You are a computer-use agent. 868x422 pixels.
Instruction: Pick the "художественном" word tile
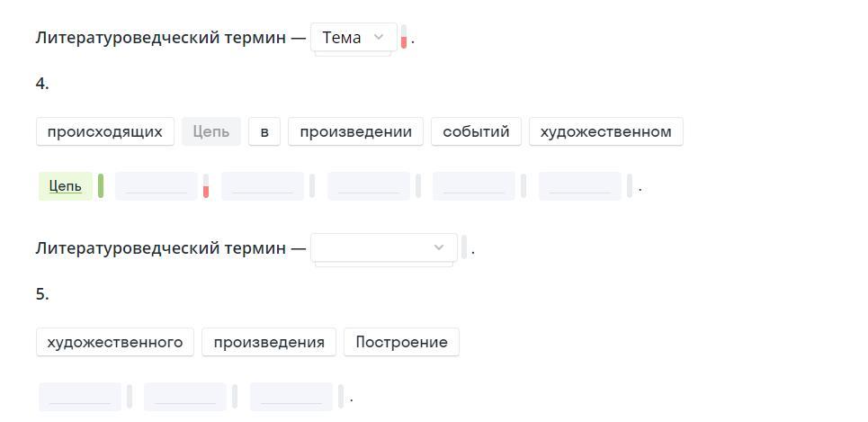tap(605, 131)
